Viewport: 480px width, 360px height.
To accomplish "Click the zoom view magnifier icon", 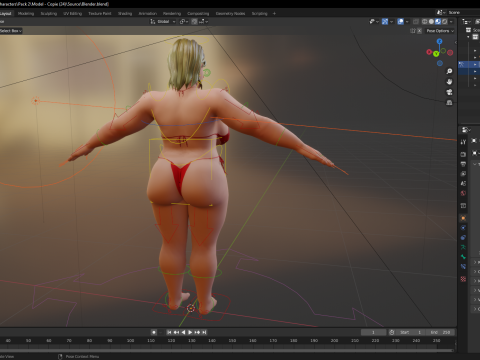I will pyautogui.click(x=449, y=71).
